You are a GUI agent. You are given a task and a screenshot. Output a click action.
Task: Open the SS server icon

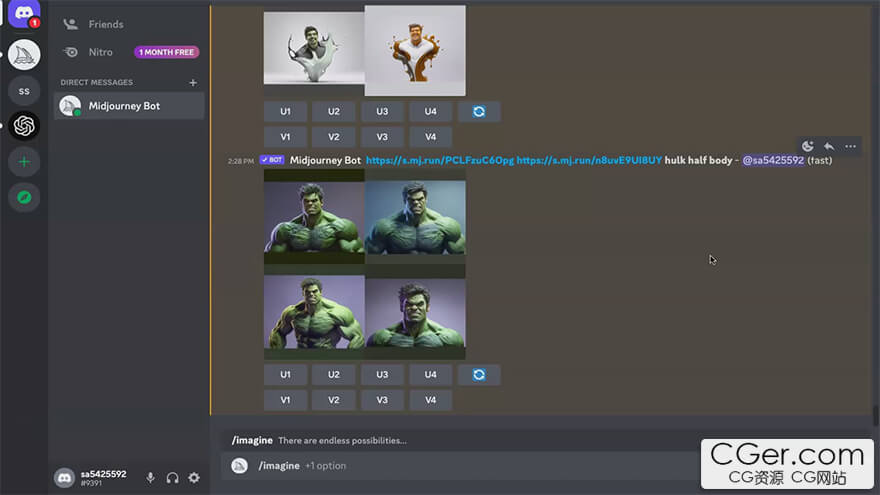24,91
